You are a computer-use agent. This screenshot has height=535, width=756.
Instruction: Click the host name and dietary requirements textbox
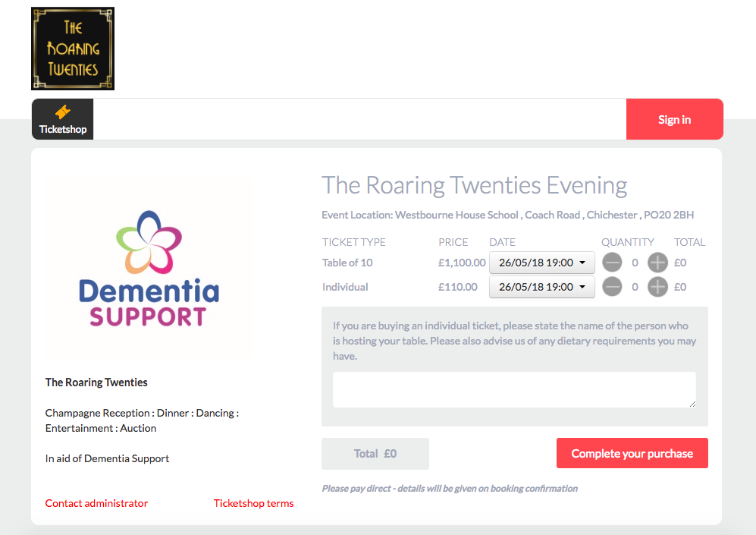click(x=514, y=390)
